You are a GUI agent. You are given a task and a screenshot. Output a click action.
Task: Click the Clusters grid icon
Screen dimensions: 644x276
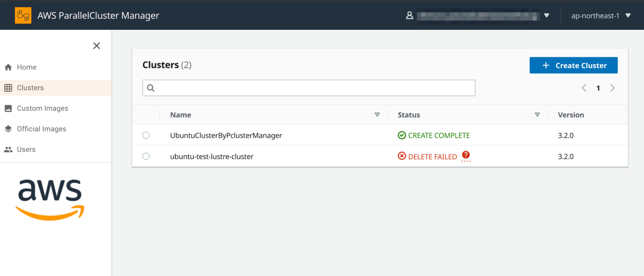coord(8,88)
